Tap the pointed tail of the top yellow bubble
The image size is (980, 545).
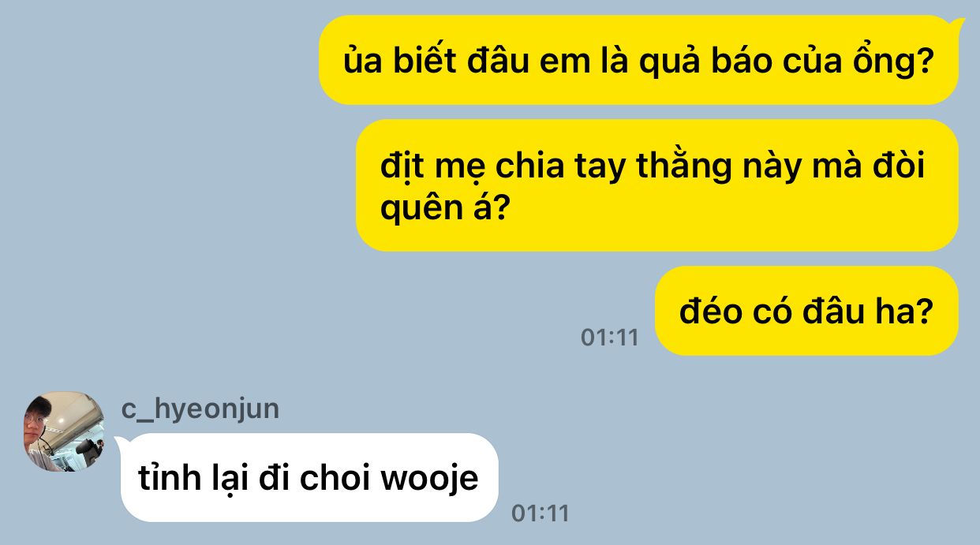point(958,24)
